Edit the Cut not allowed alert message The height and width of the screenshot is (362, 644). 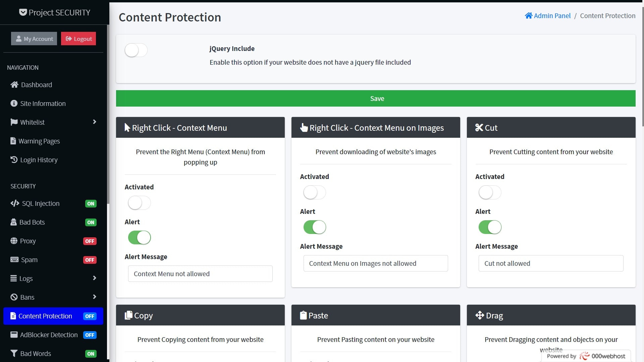(x=551, y=263)
